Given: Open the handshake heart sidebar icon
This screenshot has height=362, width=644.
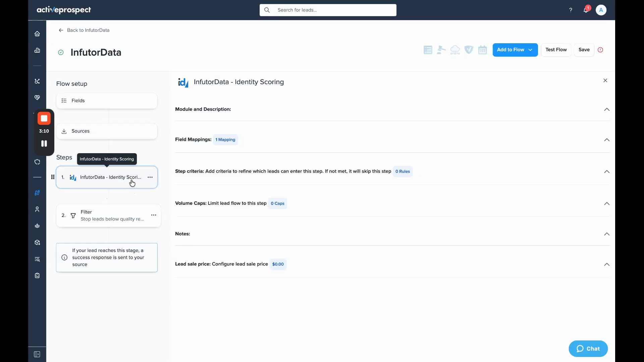Looking at the screenshot, I should pyautogui.click(x=37, y=98).
